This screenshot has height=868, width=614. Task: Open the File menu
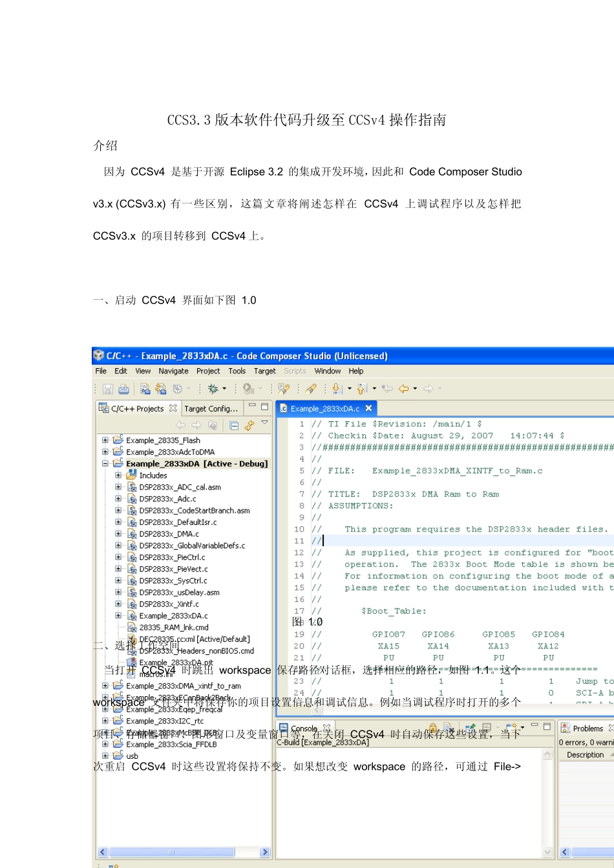101,371
